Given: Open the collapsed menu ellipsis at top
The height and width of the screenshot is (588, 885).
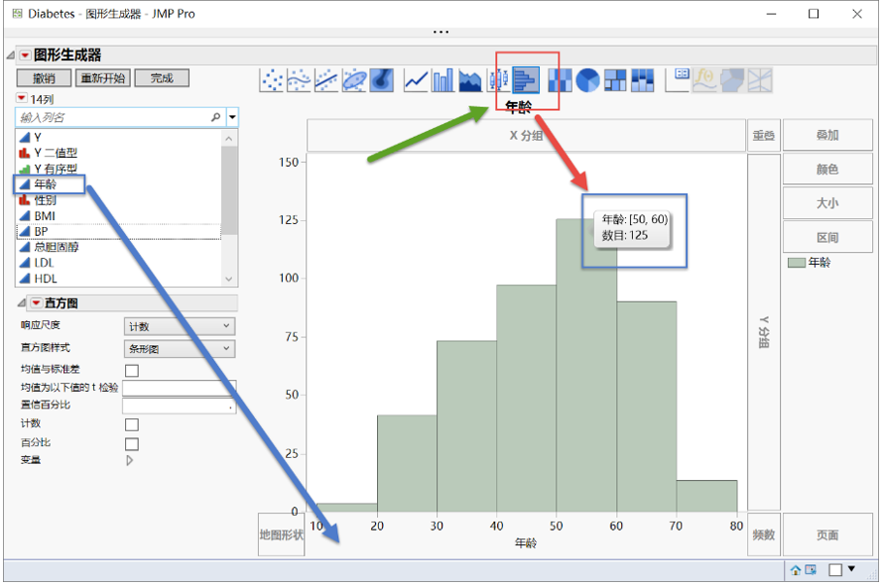Looking at the screenshot, I should tap(441, 32).
